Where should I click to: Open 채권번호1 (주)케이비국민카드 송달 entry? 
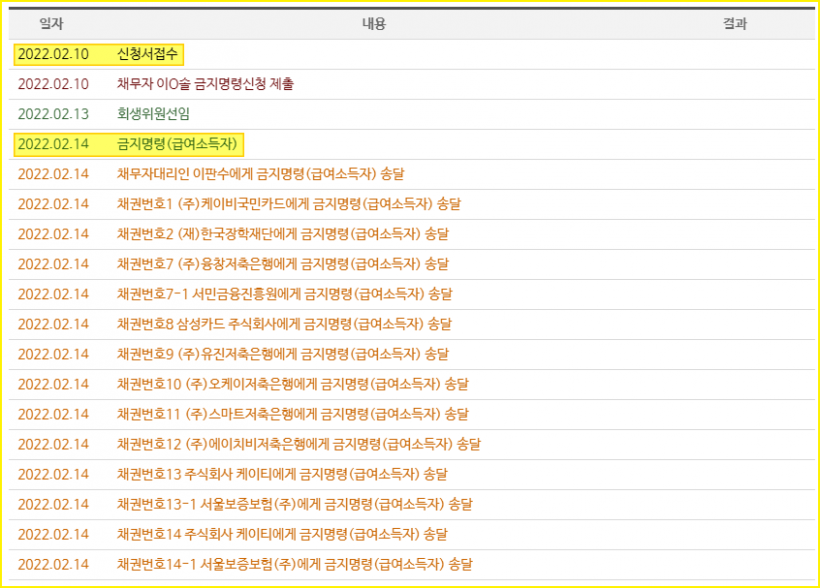[289, 204]
